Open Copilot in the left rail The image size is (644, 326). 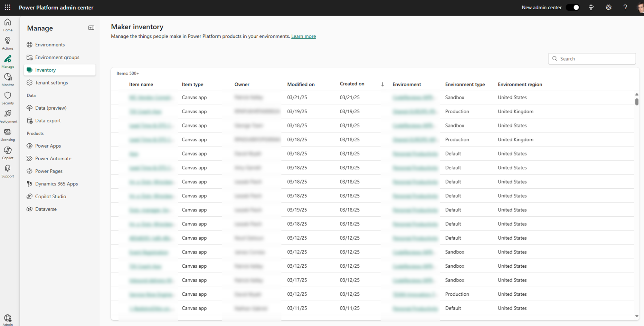tap(8, 153)
